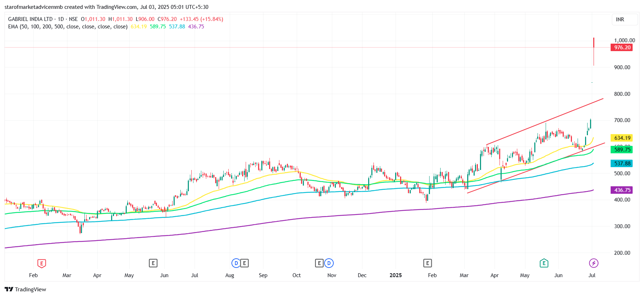This screenshot has height=297, width=644.
Task: Select the yellow 634.19 EMA legend value
Action: pyautogui.click(x=139, y=27)
